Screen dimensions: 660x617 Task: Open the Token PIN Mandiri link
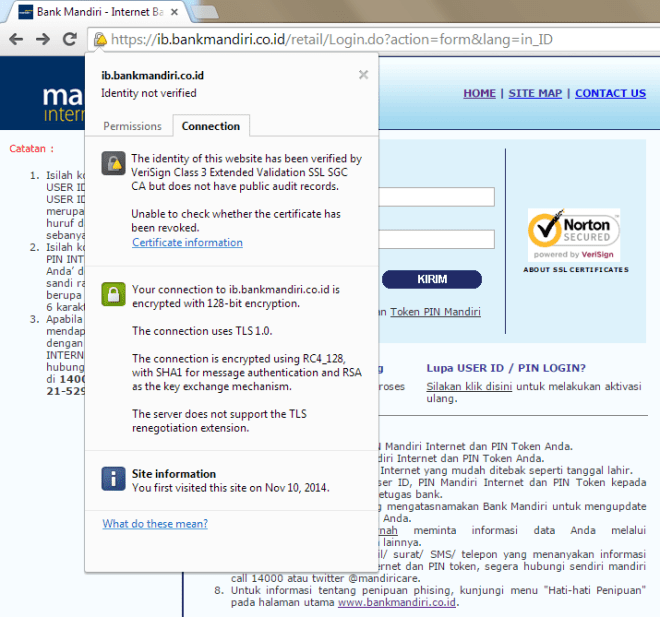click(435, 312)
